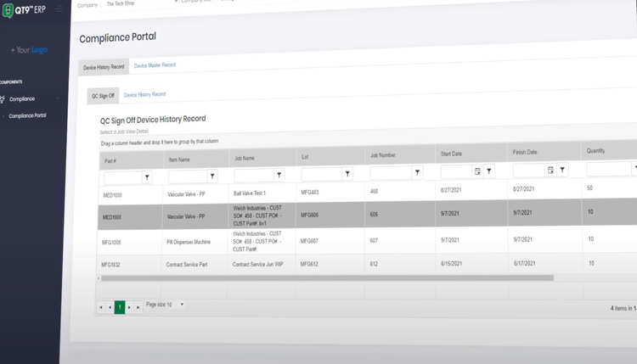Open the Job Name column filter icon
The image size is (637, 364).
279,176
